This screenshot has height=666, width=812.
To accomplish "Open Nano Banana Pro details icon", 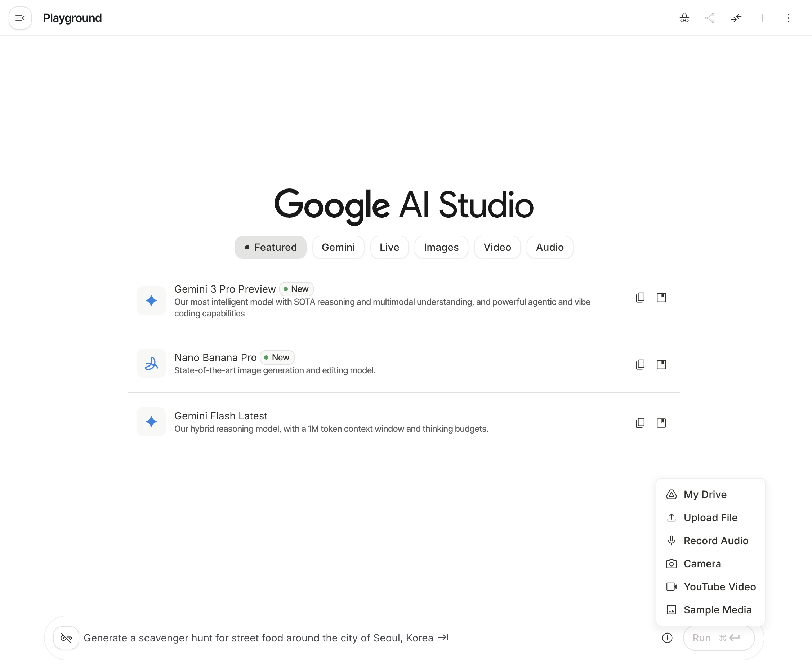I will click(x=661, y=364).
